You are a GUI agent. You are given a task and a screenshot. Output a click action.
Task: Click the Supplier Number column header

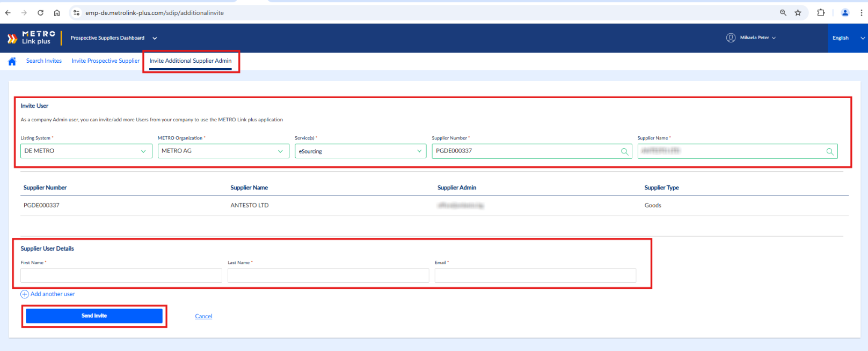tap(45, 188)
